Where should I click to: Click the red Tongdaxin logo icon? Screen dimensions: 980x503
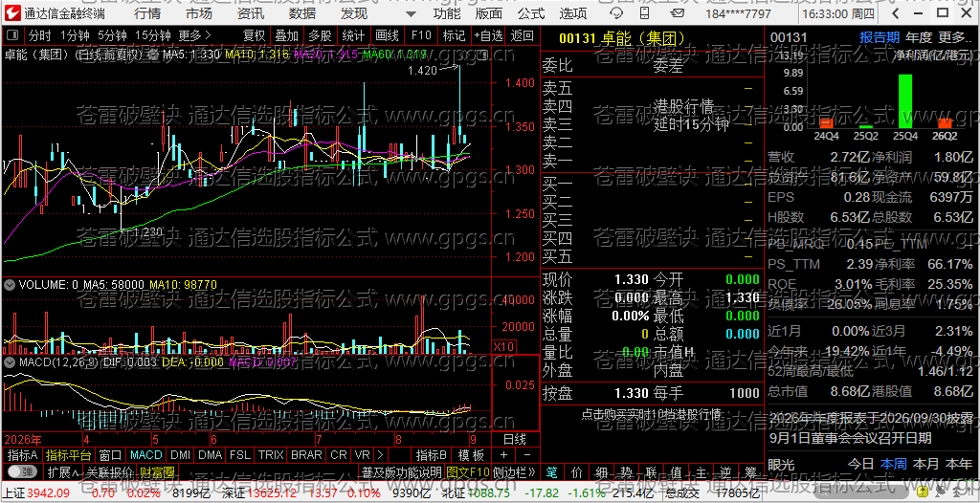coord(13,13)
